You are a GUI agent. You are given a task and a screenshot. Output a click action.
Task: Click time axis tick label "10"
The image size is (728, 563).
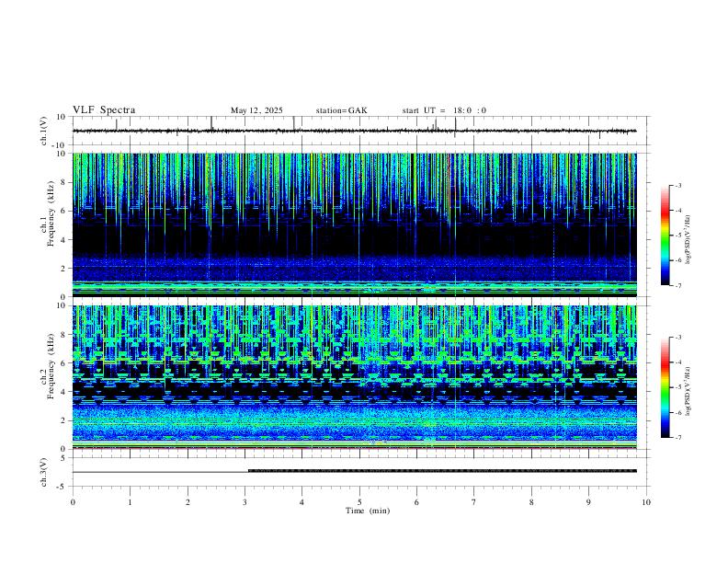646,502
